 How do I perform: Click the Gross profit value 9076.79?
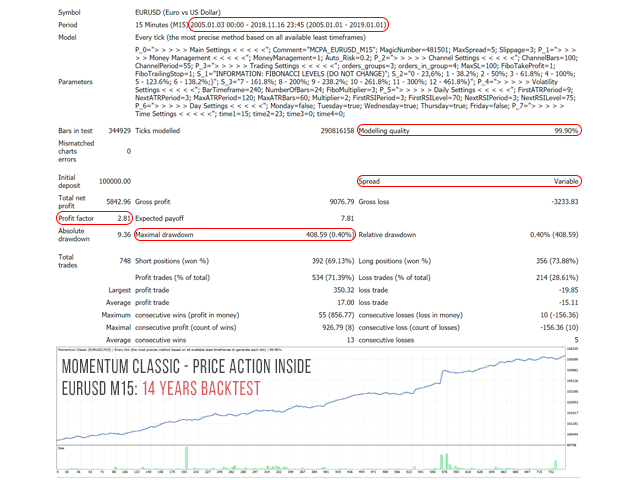tap(342, 202)
